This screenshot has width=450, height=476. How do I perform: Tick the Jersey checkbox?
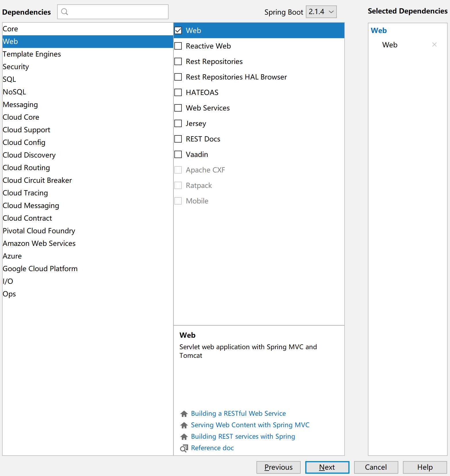pyautogui.click(x=178, y=123)
